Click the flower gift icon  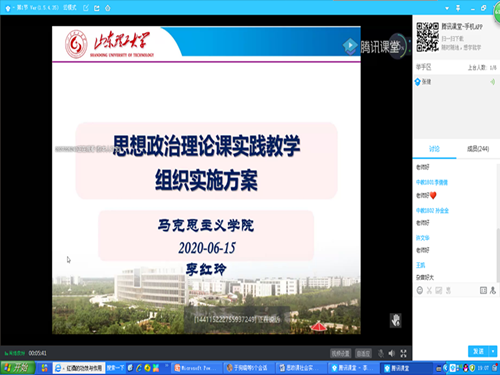pyautogui.click(x=448, y=290)
